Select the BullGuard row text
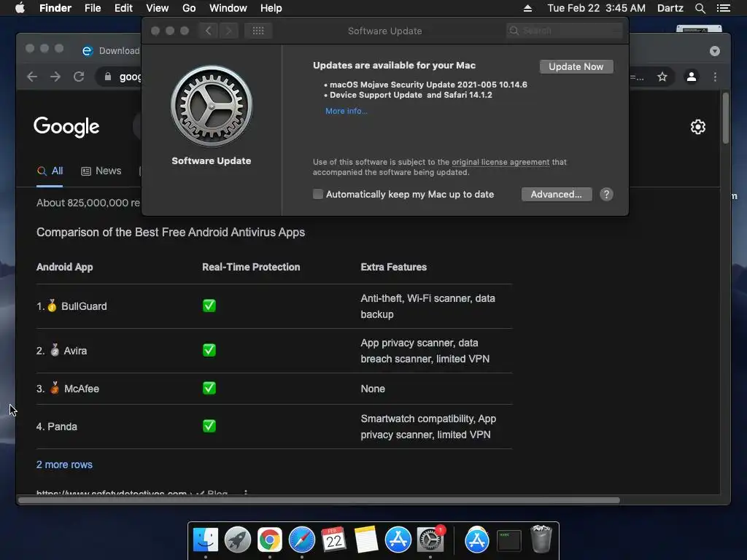The image size is (747, 560). pyautogui.click(x=84, y=306)
